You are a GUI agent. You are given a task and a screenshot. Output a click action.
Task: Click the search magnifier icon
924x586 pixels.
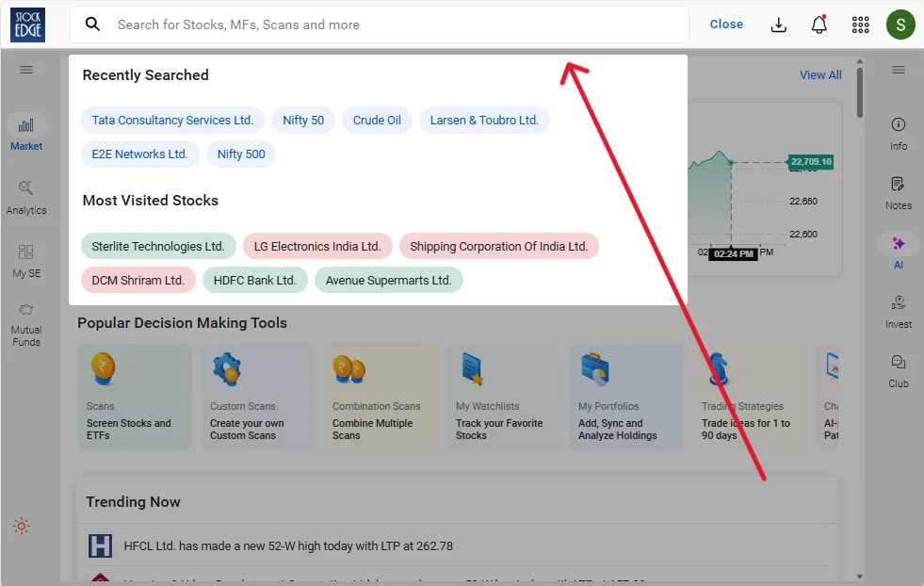click(92, 24)
